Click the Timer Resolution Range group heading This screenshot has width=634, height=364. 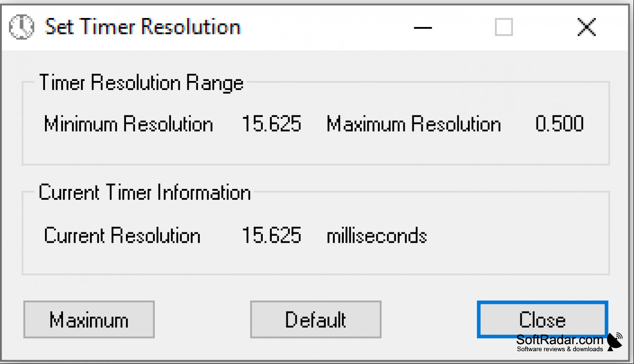141,83
